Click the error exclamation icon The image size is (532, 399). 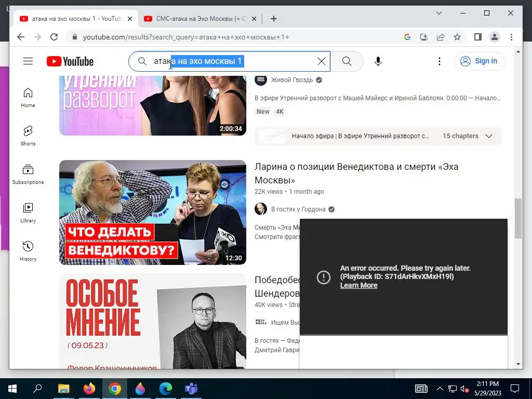pyautogui.click(x=323, y=277)
